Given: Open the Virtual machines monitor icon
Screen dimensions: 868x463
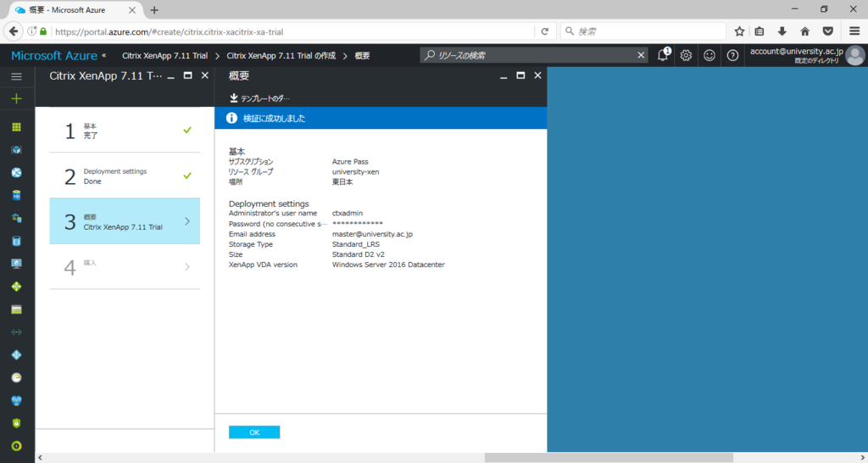Looking at the screenshot, I should [x=17, y=264].
